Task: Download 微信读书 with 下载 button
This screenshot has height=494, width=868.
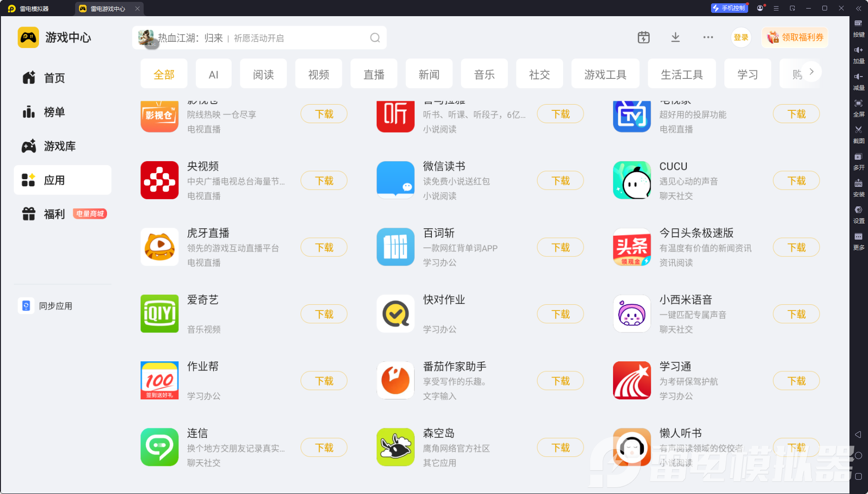Action: click(560, 181)
